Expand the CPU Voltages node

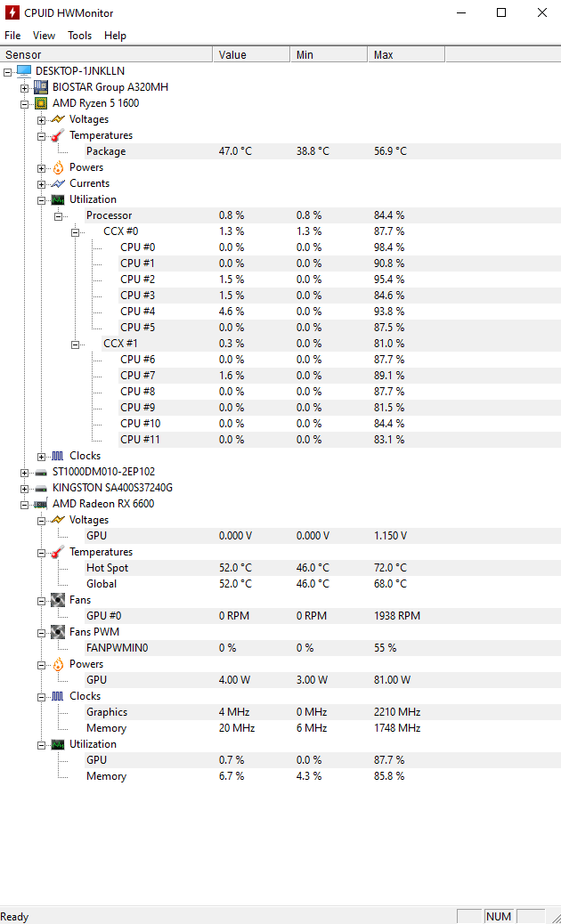pos(41,120)
